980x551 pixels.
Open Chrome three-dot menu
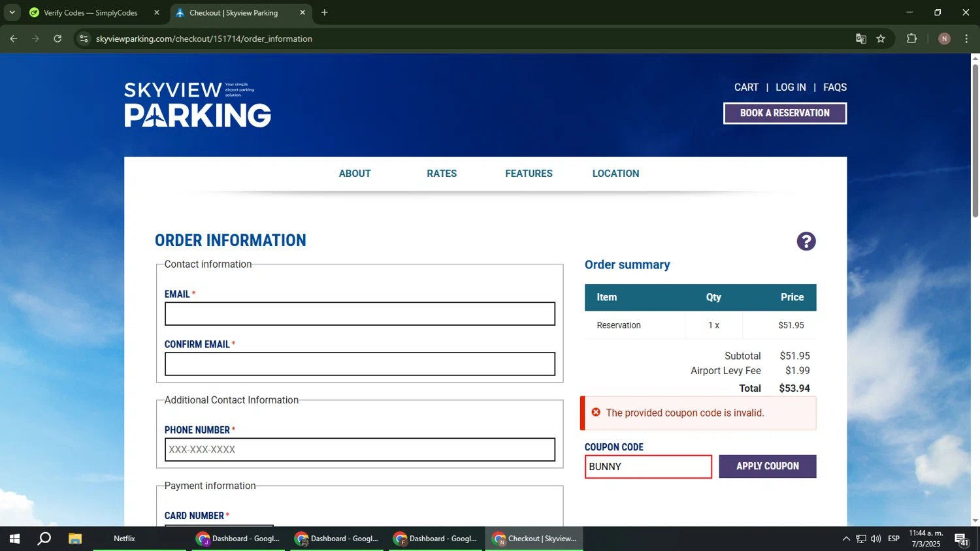pyautogui.click(x=966, y=39)
